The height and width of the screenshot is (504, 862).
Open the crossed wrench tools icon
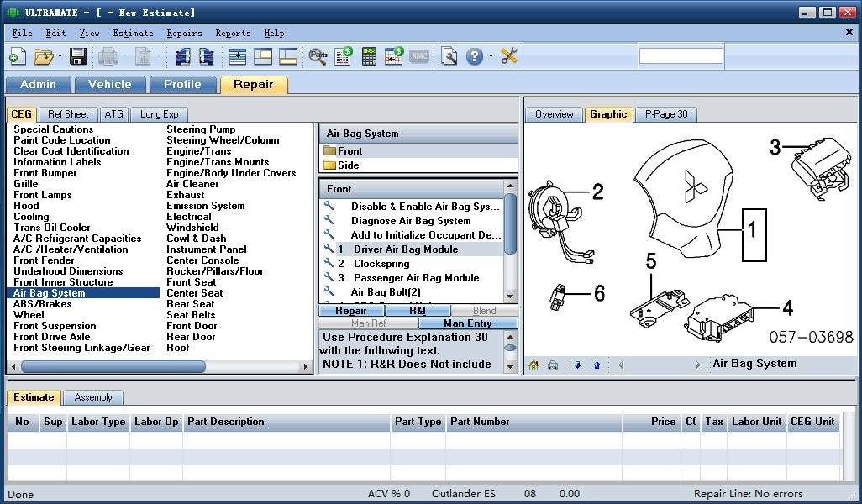click(x=509, y=56)
